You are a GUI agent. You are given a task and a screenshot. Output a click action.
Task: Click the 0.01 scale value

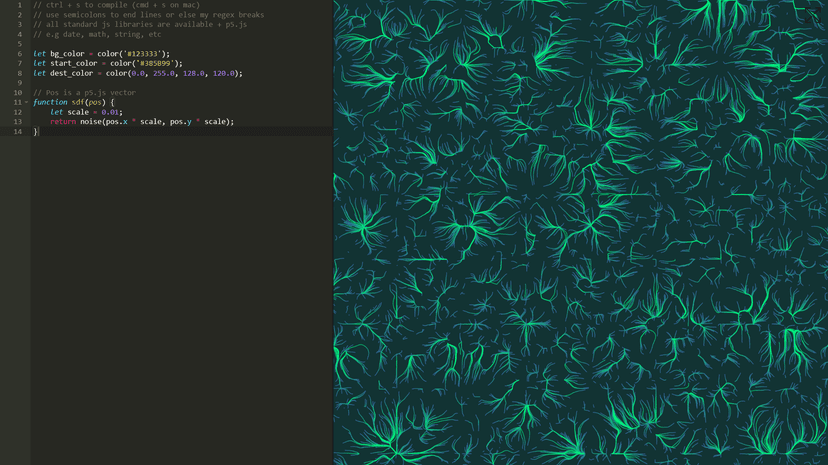point(110,112)
